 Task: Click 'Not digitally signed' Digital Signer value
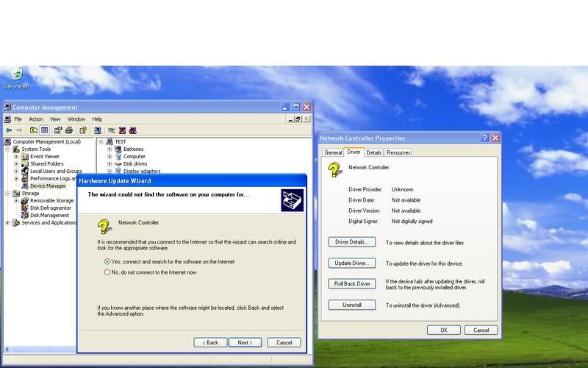[x=412, y=222]
